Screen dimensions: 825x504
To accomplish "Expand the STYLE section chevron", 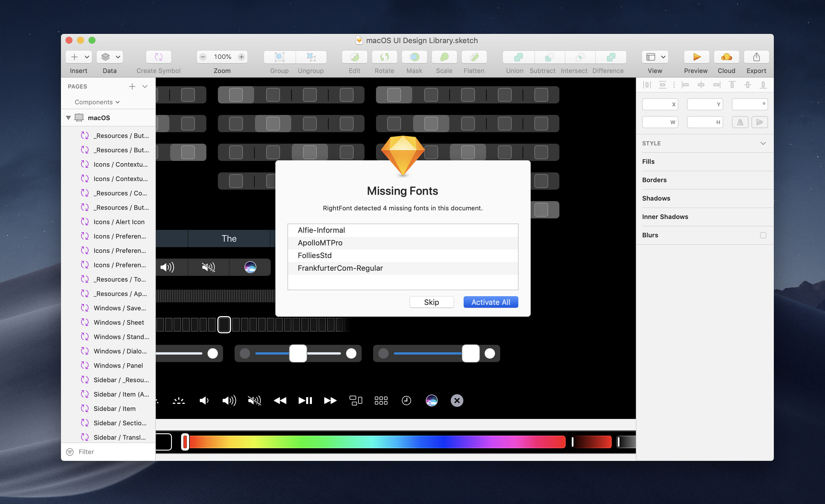I will click(763, 143).
